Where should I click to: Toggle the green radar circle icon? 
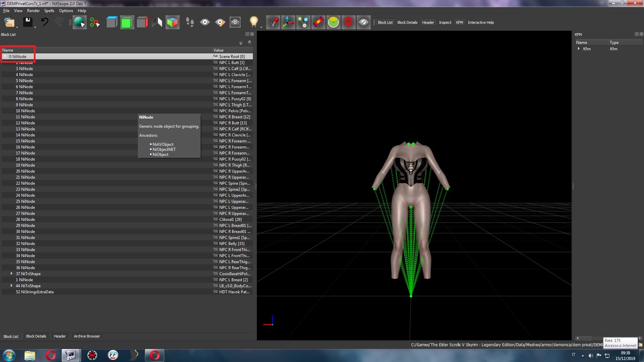coord(333,22)
